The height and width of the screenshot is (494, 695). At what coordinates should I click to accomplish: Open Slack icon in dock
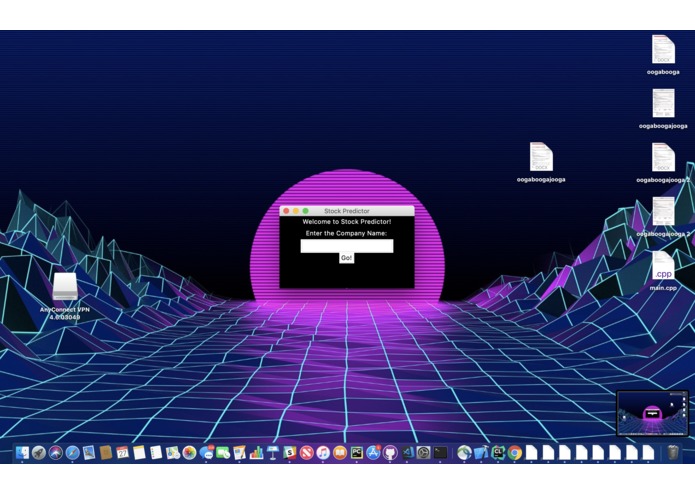click(x=289, y=452)
